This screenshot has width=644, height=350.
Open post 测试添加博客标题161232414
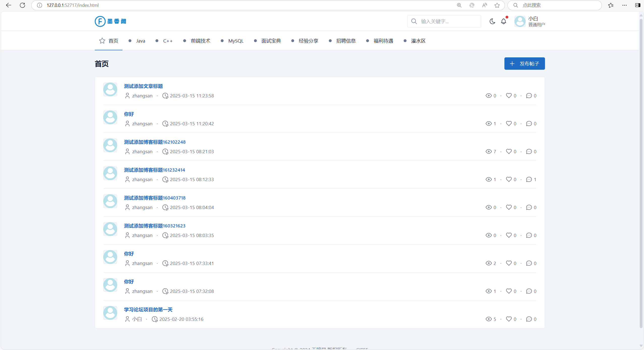[x=154, y=170]
